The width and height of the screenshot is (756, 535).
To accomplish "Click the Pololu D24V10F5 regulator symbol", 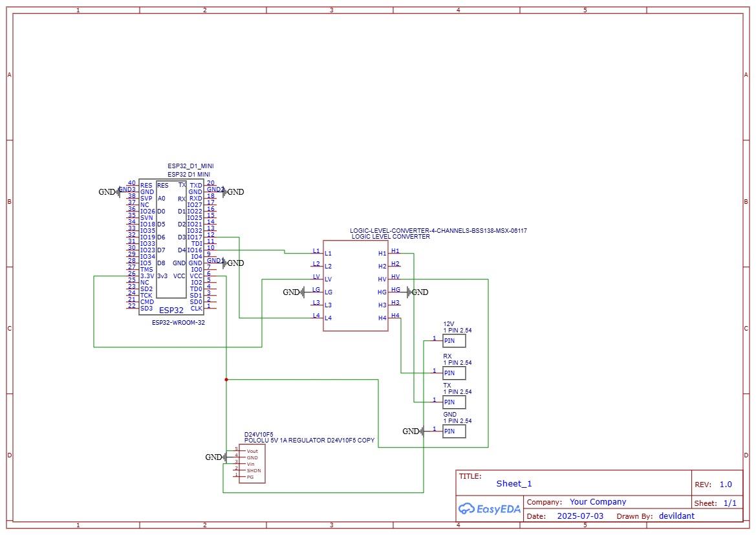I will click(x=252, y=463).
